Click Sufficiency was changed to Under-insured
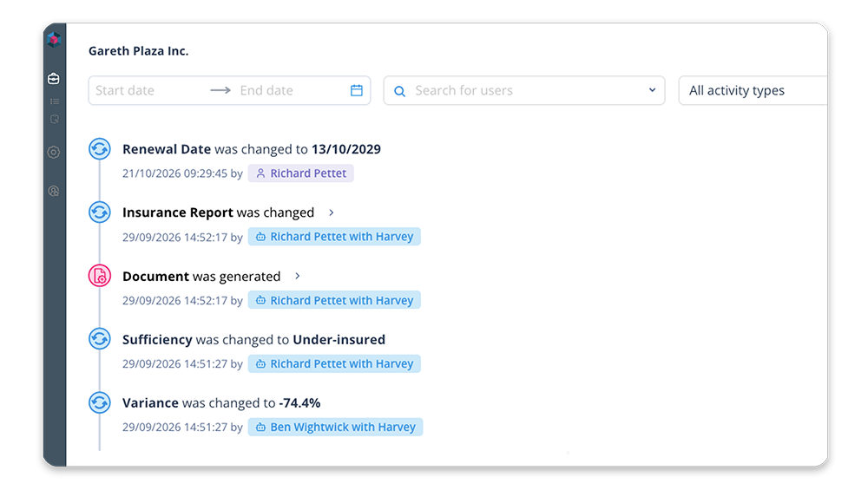 pos(253,340)
